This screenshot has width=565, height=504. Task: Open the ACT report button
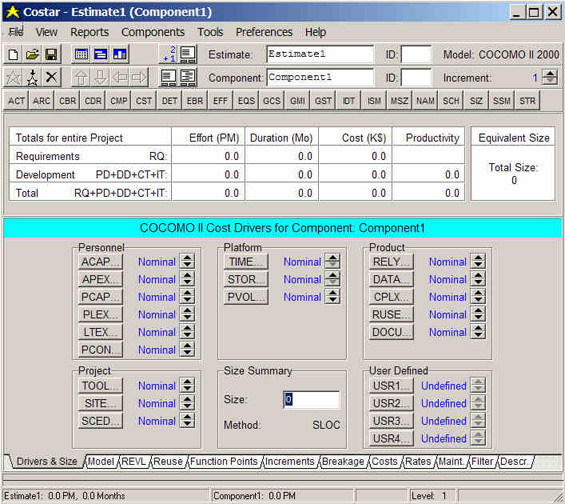coord(16,101)
